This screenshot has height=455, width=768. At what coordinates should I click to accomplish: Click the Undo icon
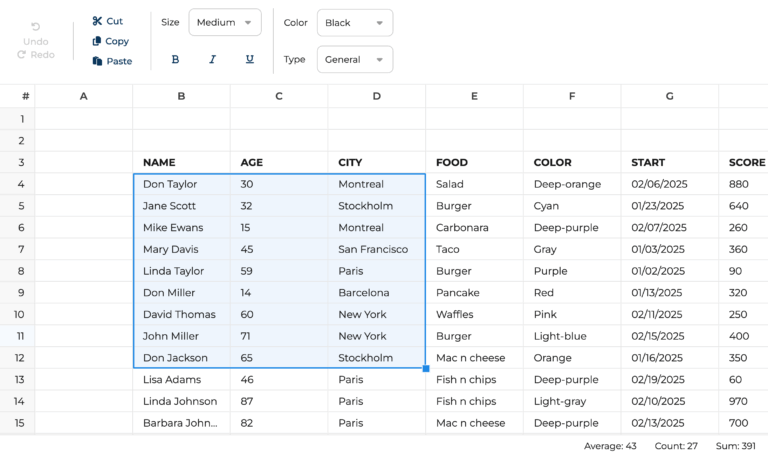coord(36,27)
